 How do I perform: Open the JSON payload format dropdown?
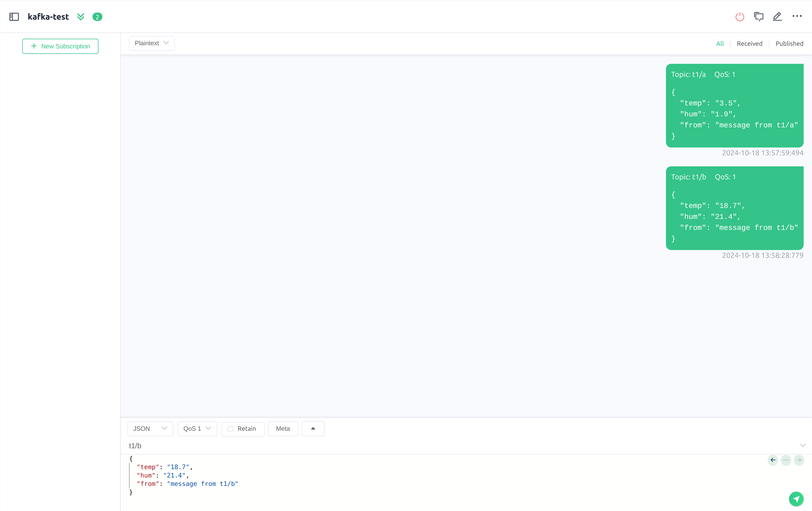click(x=149, y=428)
